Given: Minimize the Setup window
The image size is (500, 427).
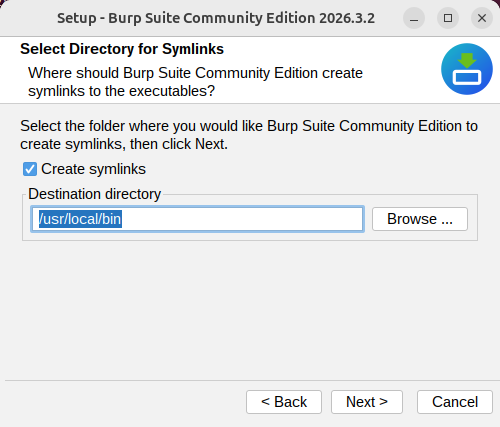Looking at the screenshot, I should coord(414,18).
